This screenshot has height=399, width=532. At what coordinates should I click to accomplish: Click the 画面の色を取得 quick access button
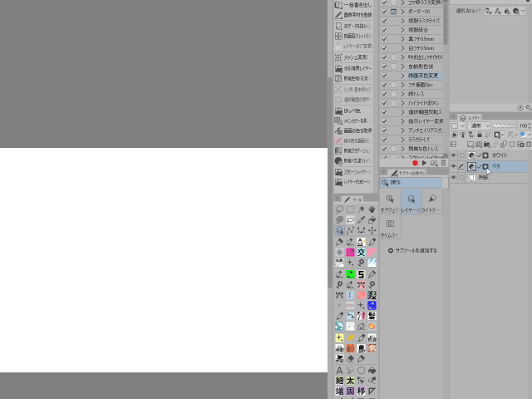pyautogui.click(x=352, y=131)
